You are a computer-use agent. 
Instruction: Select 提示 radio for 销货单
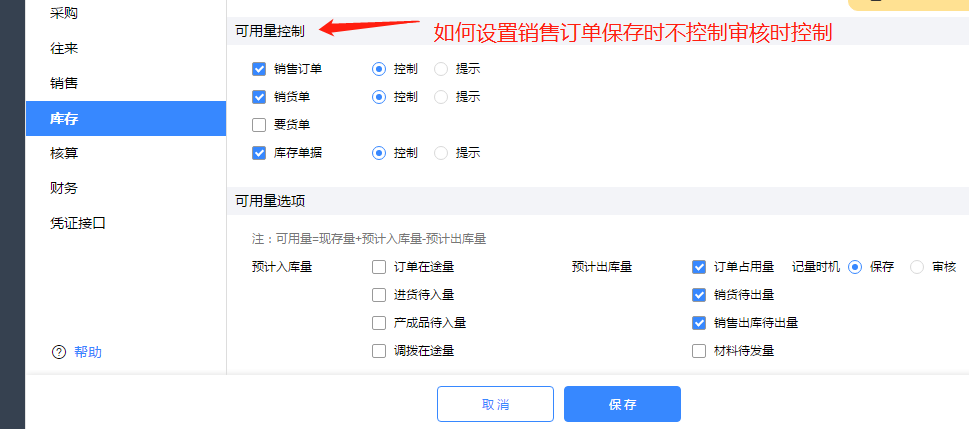point(441,97)
